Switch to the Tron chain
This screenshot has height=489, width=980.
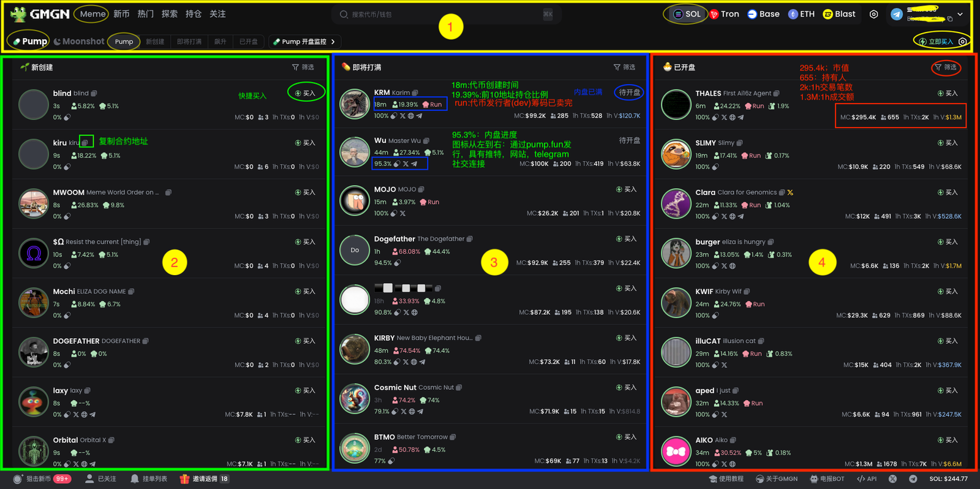click(724, 14)
